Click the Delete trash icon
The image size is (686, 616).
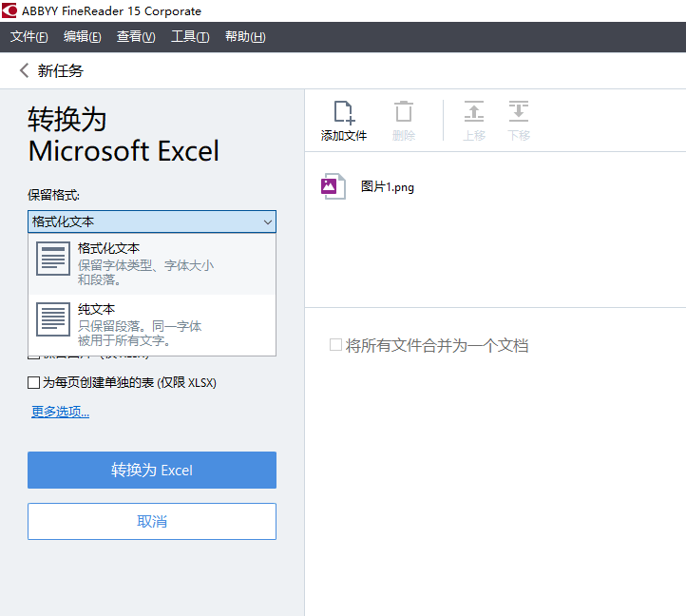click(404, 112)
